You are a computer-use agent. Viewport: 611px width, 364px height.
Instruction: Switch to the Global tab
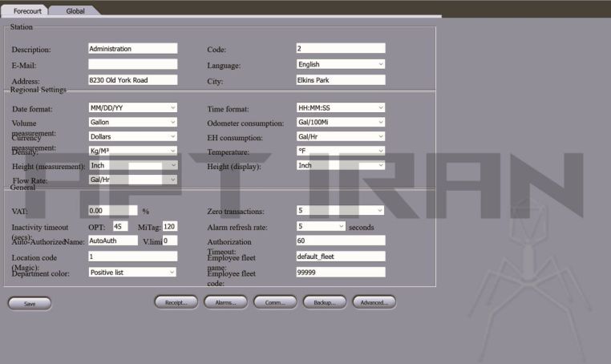pos(75,11)
